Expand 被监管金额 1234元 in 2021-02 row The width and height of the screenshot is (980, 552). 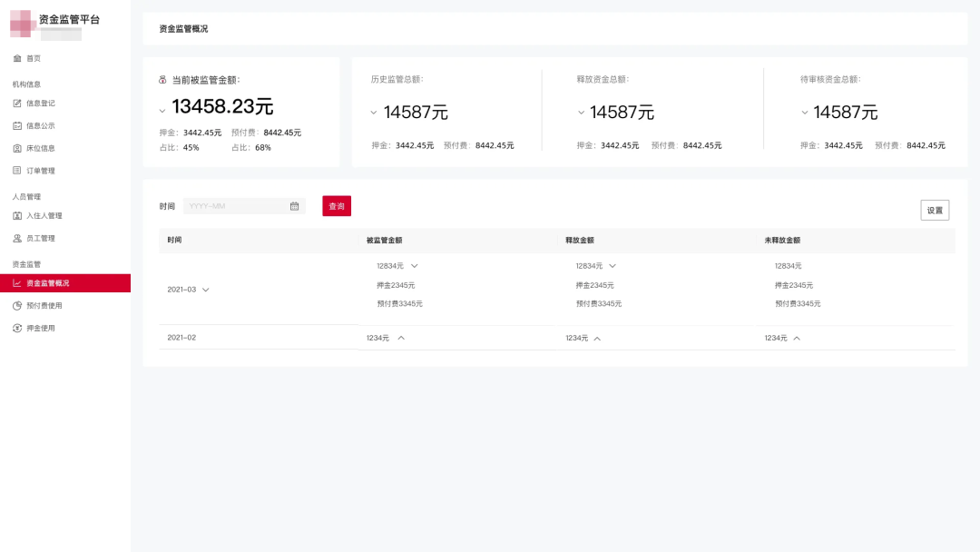point(401,338)
